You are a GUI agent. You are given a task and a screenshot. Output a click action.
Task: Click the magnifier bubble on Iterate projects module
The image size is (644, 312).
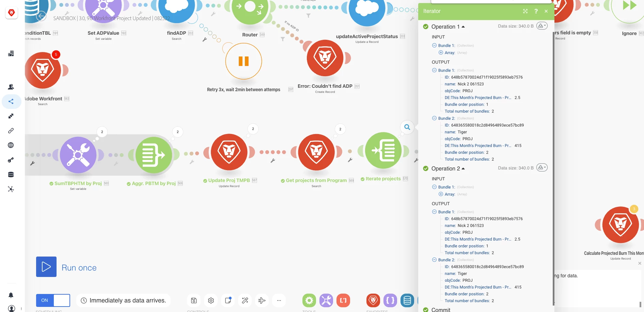407,127
